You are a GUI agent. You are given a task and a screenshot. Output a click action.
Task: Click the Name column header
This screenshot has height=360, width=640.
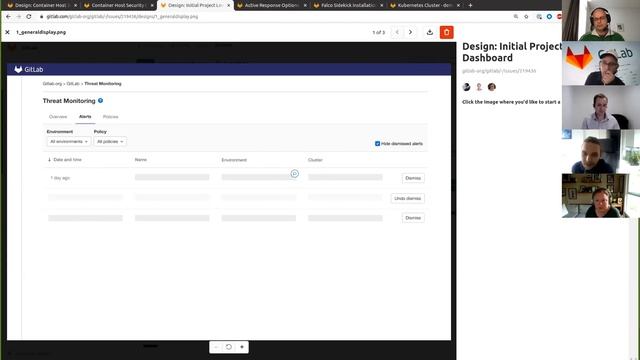141,160
